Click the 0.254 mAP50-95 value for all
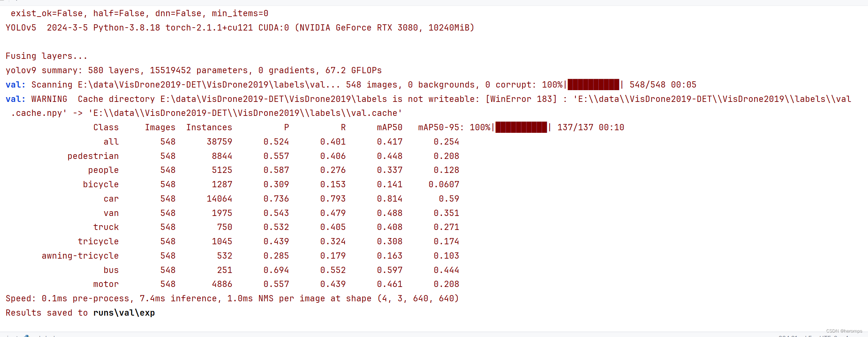The image size is (868, 337). (446, 142)
